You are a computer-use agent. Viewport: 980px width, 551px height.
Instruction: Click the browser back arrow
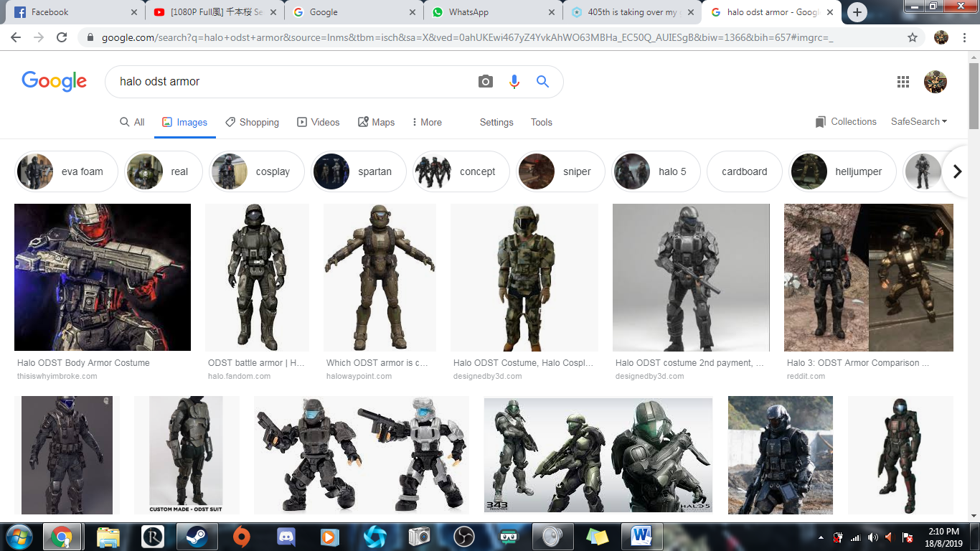coord(16,37)
